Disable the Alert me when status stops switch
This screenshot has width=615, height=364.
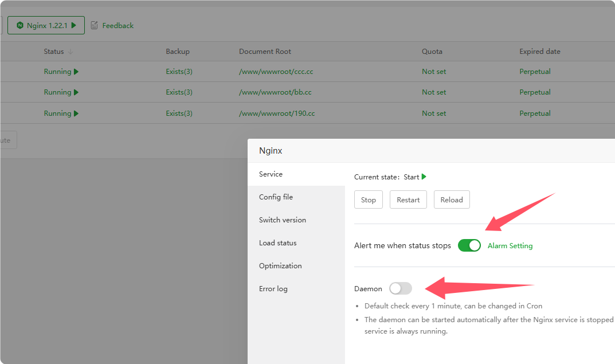point(469,245)
